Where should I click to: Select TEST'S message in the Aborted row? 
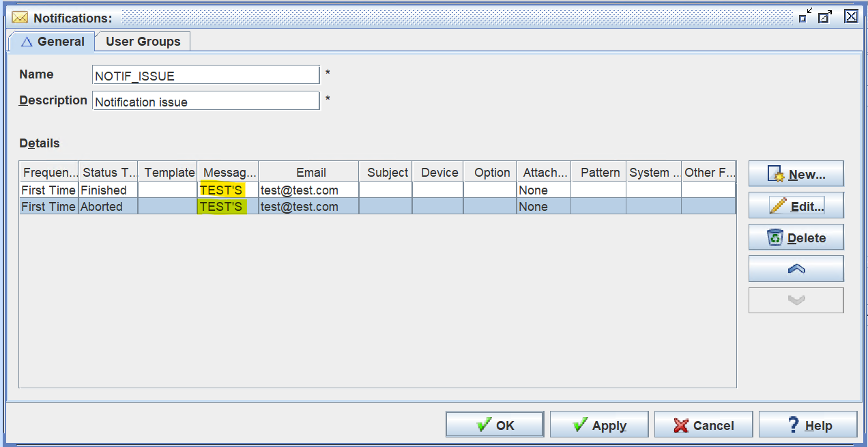pyautogui.click(x=228, y=206)
